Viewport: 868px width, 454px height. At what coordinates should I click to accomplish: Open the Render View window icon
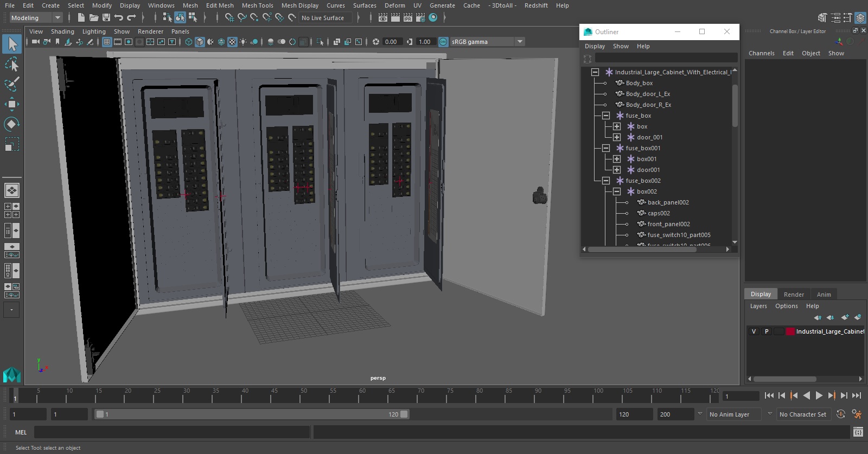tap(383, 18)
